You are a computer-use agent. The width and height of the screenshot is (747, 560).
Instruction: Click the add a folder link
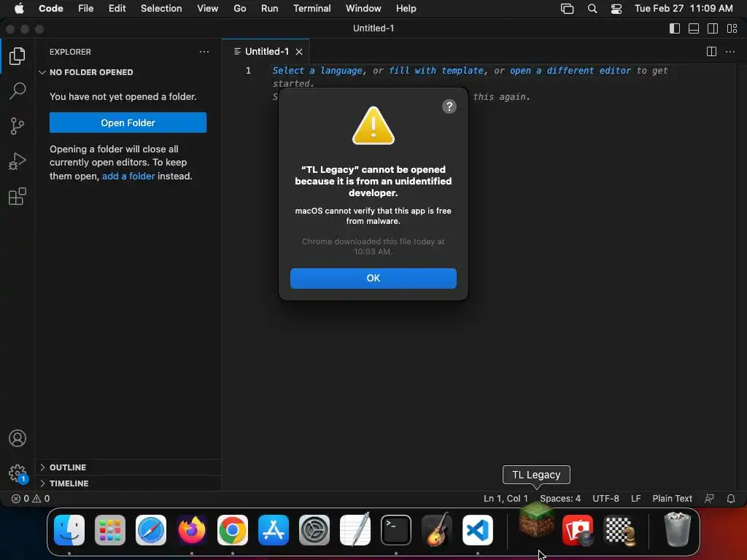coord(128,176)
